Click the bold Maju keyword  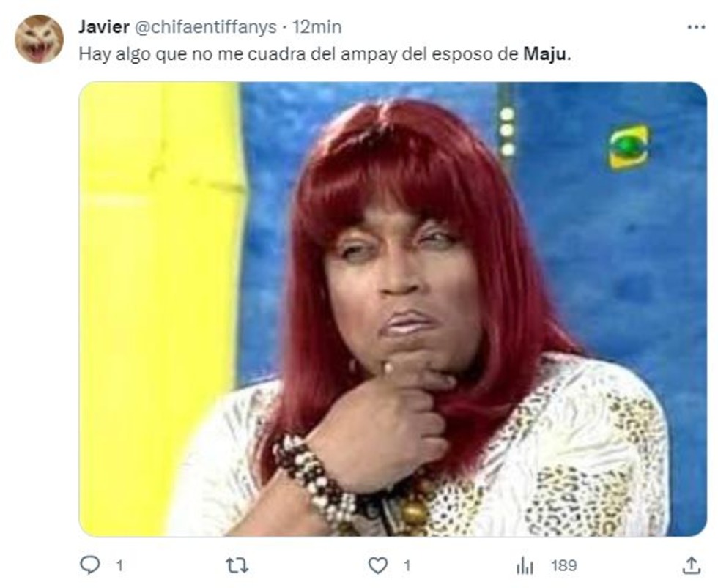pyautogui.click(x=546, y=54)
